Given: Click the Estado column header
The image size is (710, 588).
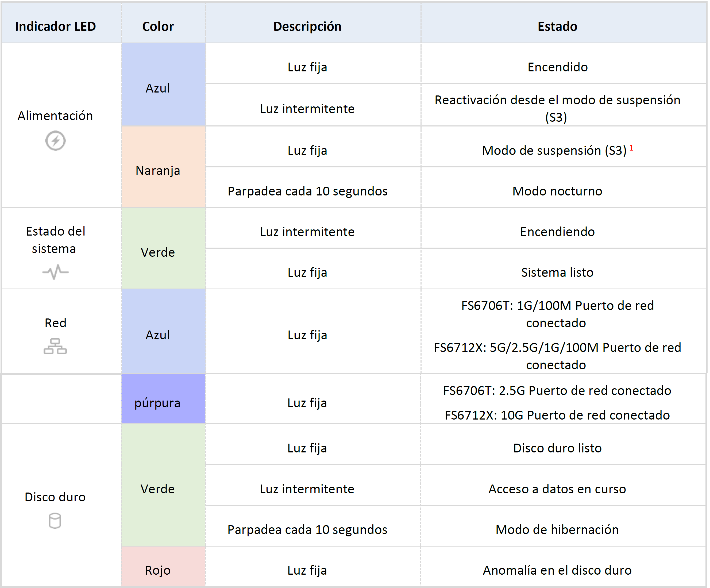Looking at the screenshot, I should pos(557,26).
